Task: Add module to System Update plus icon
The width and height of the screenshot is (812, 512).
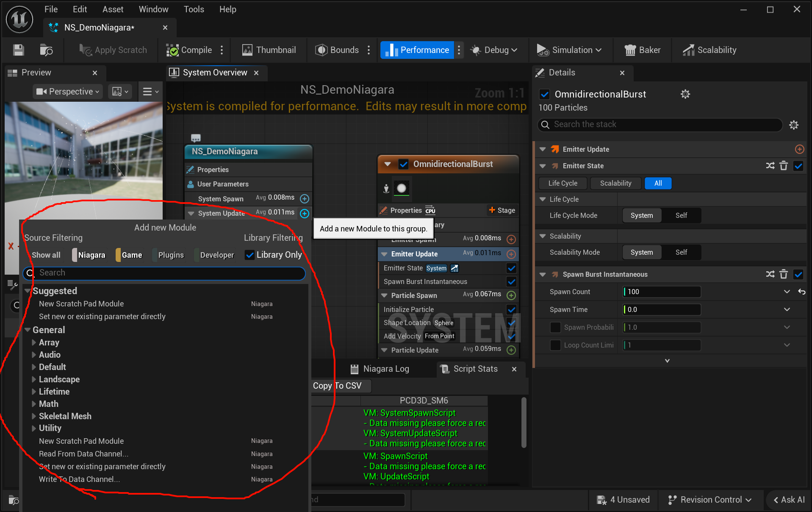Action: tap(305, 213)
